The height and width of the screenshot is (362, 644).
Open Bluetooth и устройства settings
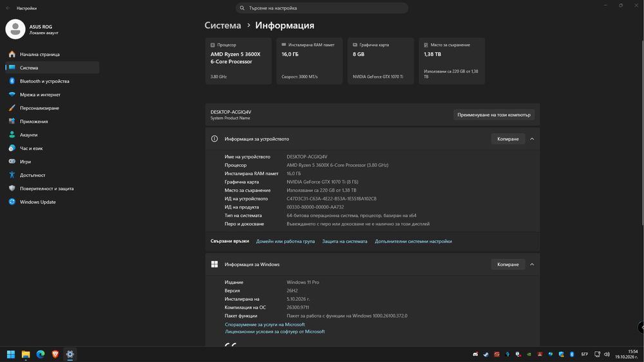[x=53, y=81]
